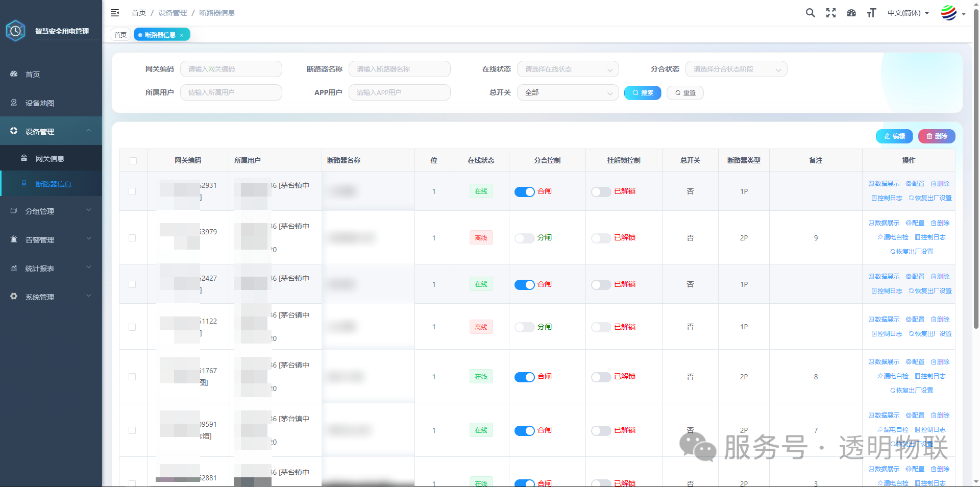Open the dashboard gauge icon in header
The image size is (980, 487).
coord(851,13)
